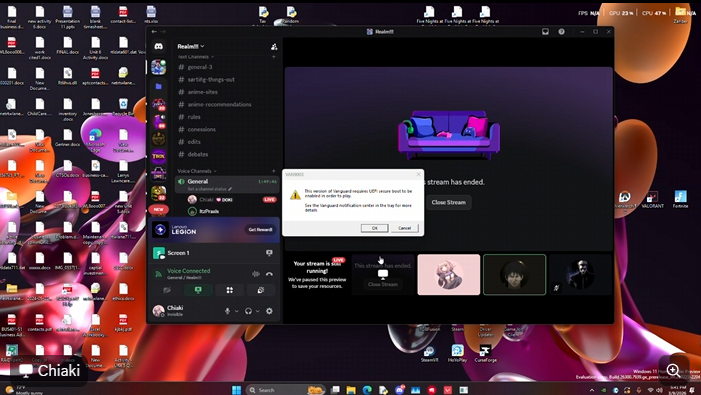Open Discord home via the Discord logo
This screenshot has height=395, width=701.
(x=158, y=46)
